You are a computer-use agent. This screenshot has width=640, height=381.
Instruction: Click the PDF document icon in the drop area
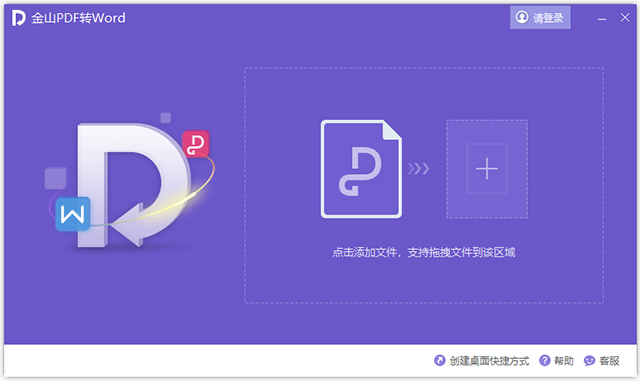361,169
